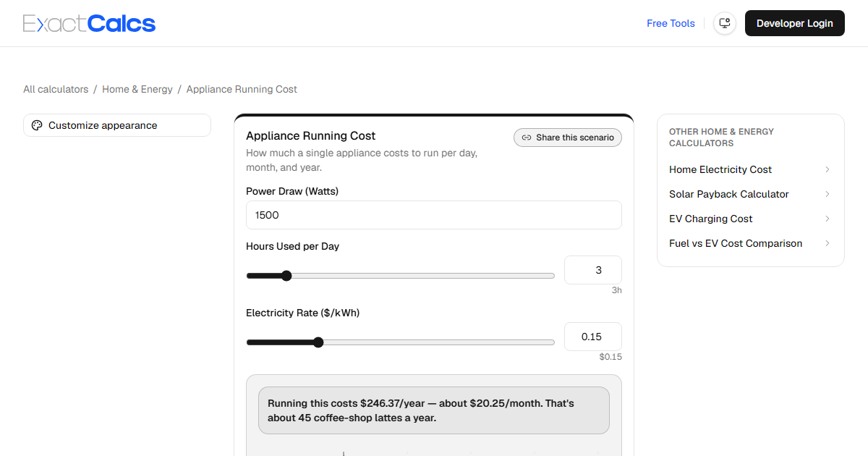Click the palette icon beside Customize appearance
This screenshot has width=868, height=456.
37,125
